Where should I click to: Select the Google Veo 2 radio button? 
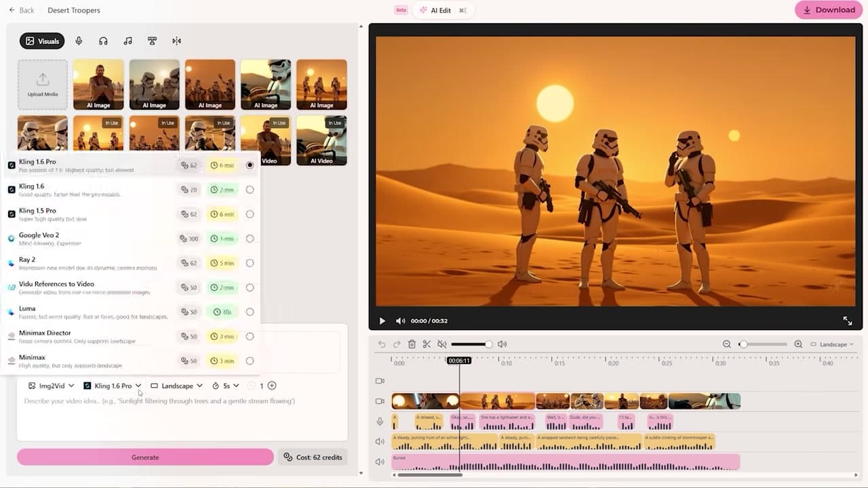pos(250,239)
